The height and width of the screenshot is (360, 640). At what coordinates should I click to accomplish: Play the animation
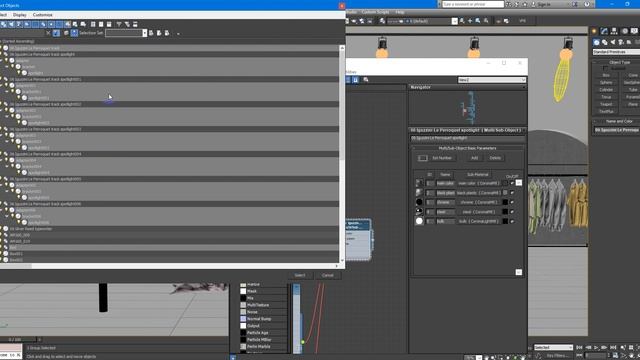pos(596,348)
